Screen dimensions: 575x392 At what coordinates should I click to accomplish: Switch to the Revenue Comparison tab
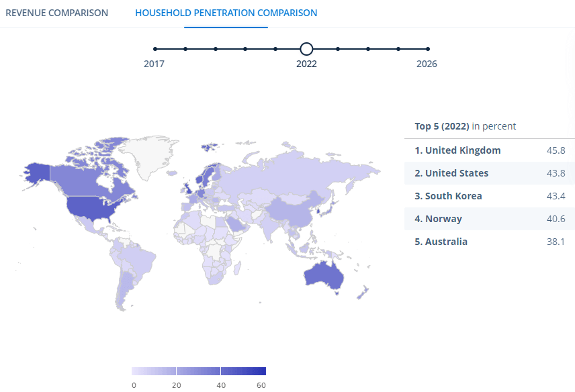(x=56, y=13)
